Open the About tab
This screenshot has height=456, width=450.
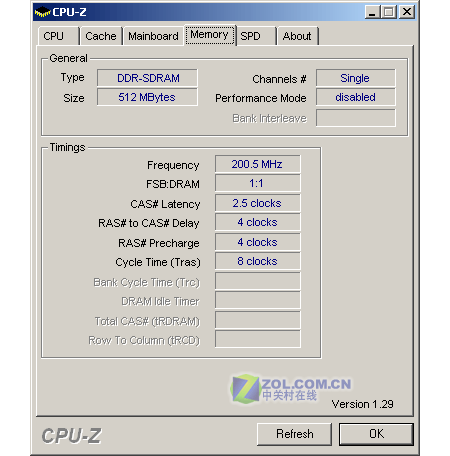[297, 36]
